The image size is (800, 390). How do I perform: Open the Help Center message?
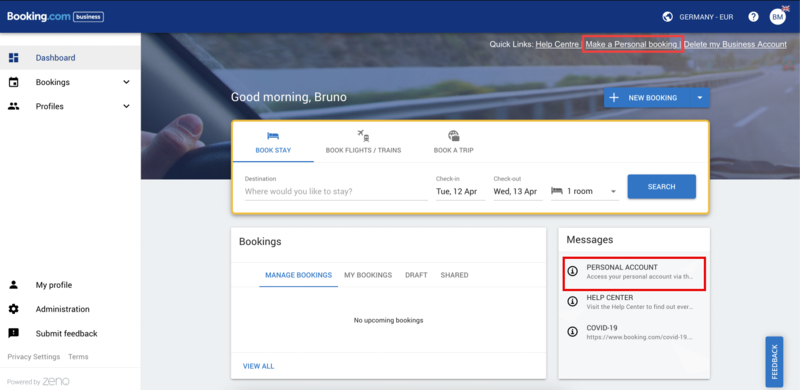pyautogui.click(x=634, y=302)
